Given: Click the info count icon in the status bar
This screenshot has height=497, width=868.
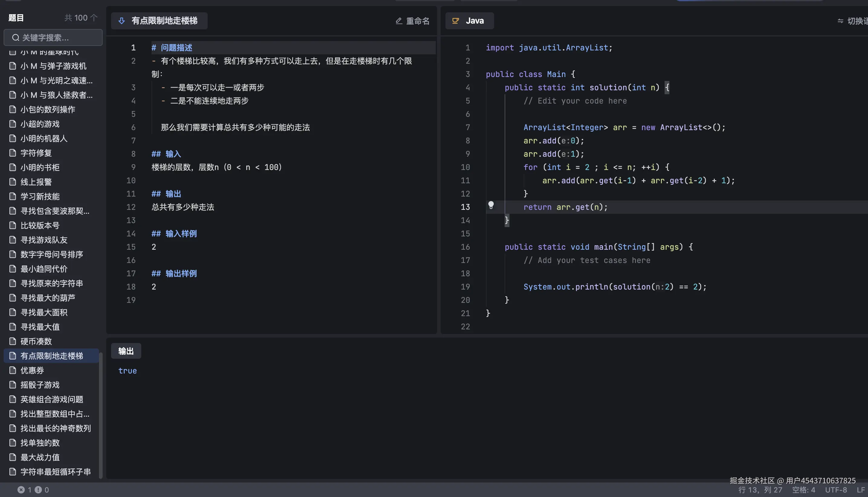Looking at the screenshot, I should click(x=38, y=489).
